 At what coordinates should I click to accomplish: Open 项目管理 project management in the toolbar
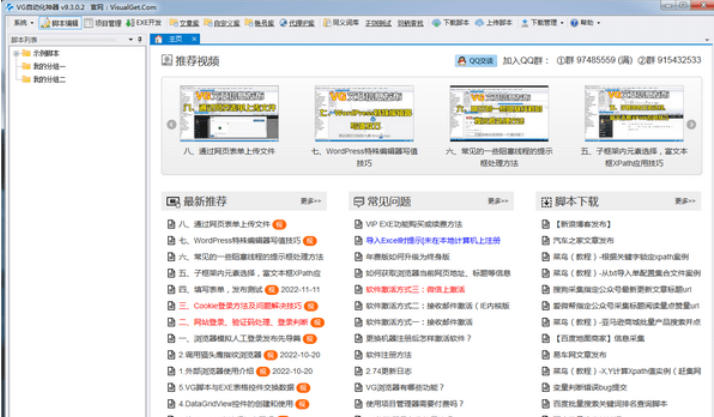[103, 21]
